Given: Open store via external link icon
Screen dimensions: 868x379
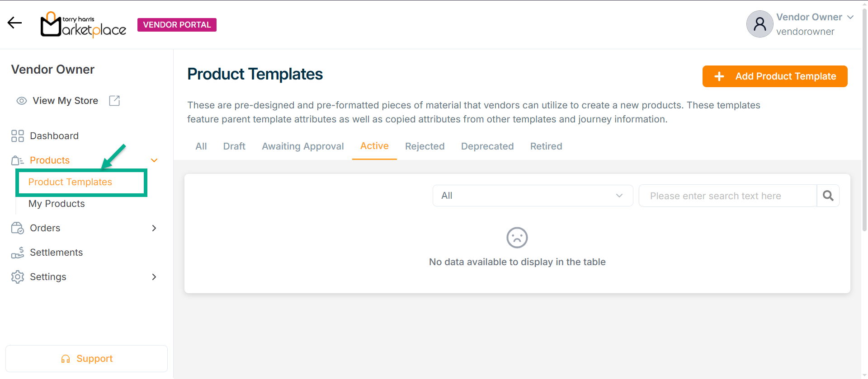Looking at the screenshot, I should [114, 101].
